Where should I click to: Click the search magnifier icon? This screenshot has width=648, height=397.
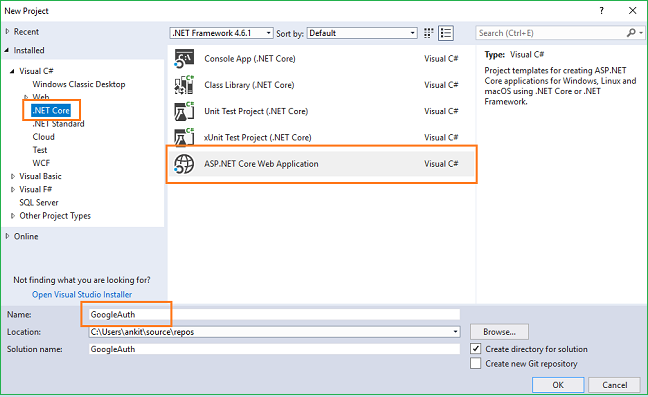point(631,33)
